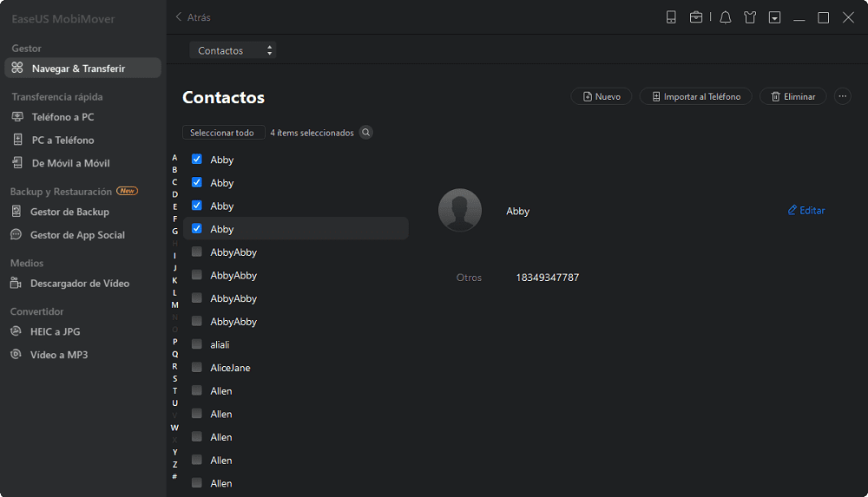
Task: Click the Editar link for Abby
Action: [x=806, y=210]
